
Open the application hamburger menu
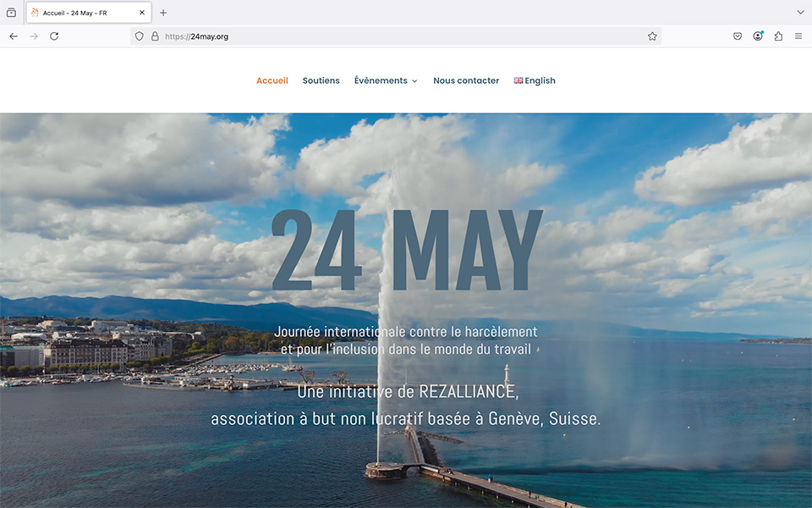[798, 36]
